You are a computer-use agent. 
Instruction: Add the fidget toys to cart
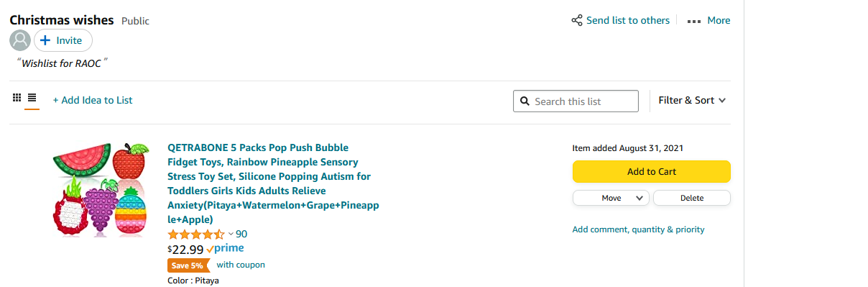tap(651, 171)
